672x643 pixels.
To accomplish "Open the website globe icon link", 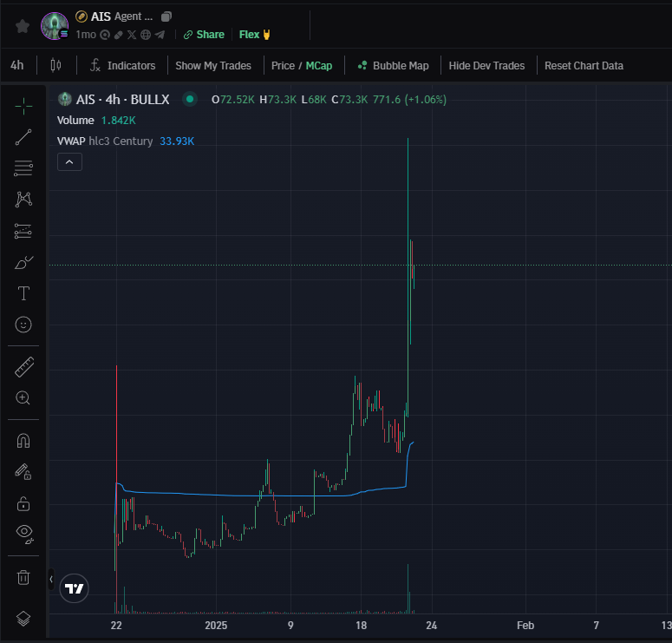I will 146,35.
